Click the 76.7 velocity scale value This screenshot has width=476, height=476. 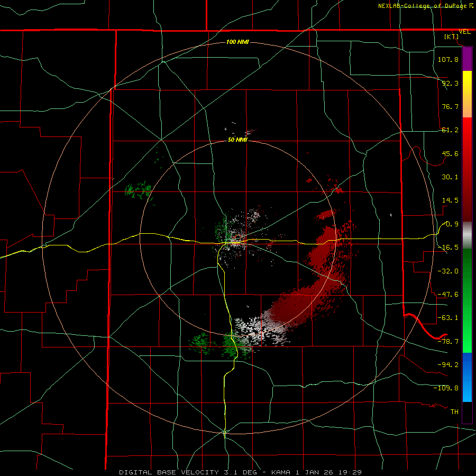click(450, 106)
